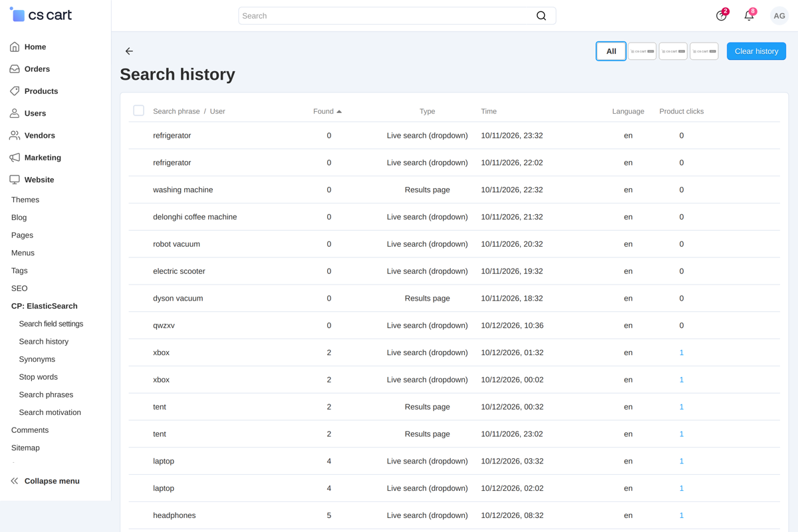The image size is (798, 532).
Task: Open the Search motivation page
Action: [x=50, y=413]
